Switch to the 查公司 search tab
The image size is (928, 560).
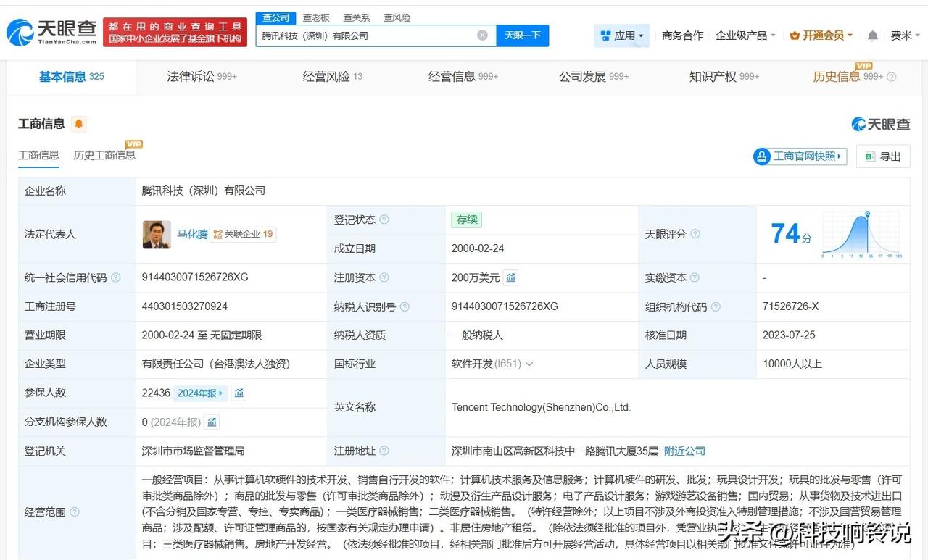275,17
